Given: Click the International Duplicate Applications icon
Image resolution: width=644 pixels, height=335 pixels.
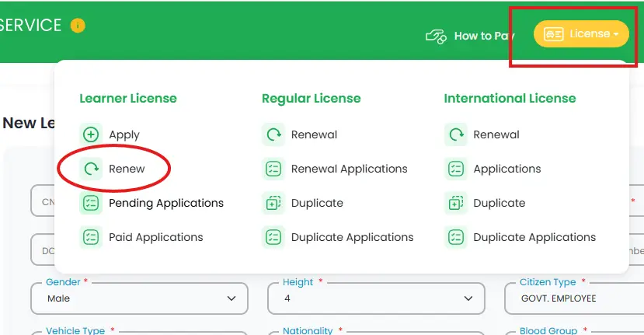Looking at the screenshot, I should tap(456, 237).
